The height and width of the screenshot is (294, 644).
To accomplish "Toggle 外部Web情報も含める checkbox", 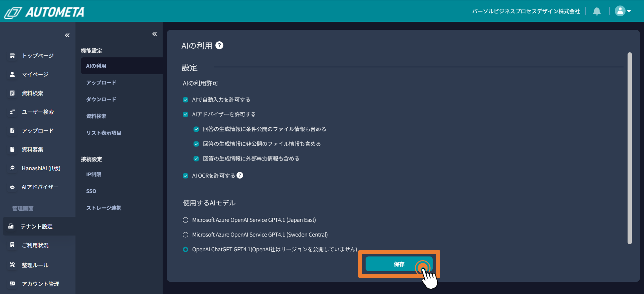I will pos(196,159).
